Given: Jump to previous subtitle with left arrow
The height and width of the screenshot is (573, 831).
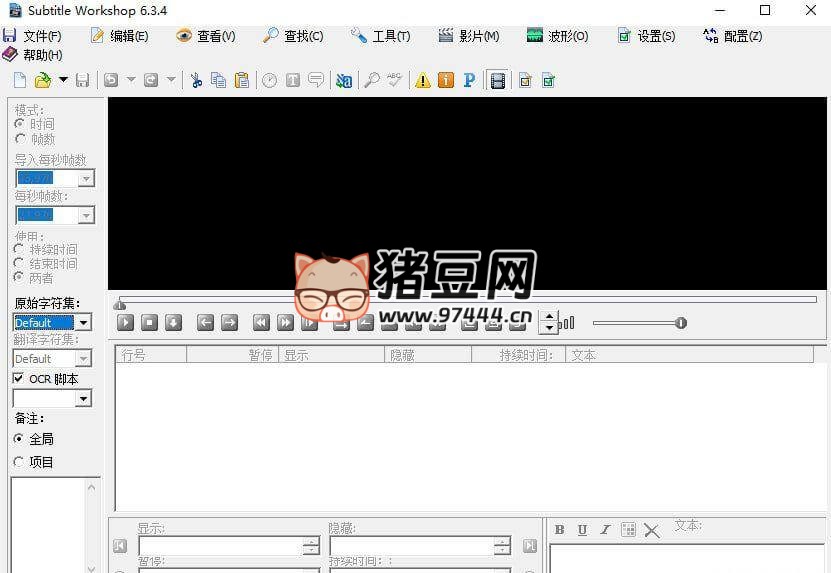Looking at the screenshot, I should click(205, 322).
